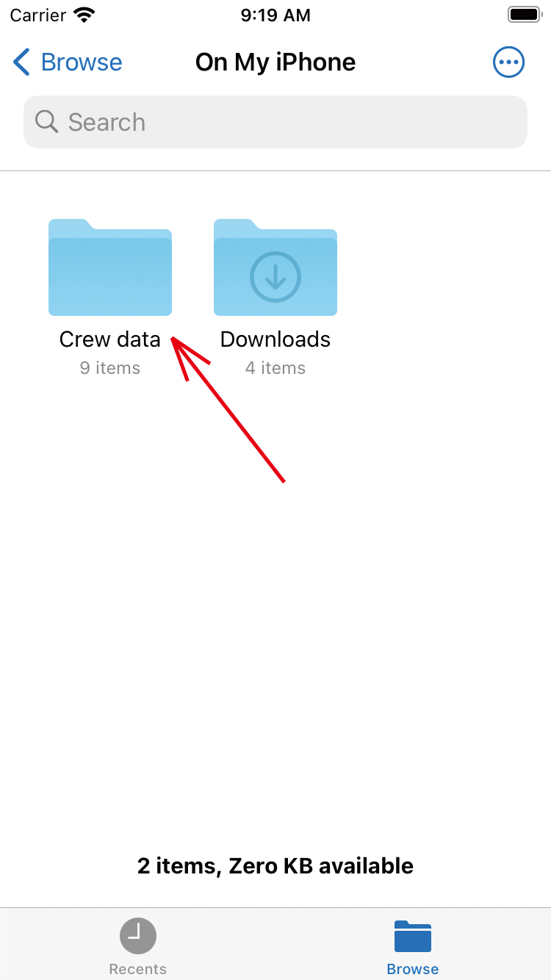Switch to the Browse tab label
This screenshot has width=551, height=980.
click(x=413, y=969)
